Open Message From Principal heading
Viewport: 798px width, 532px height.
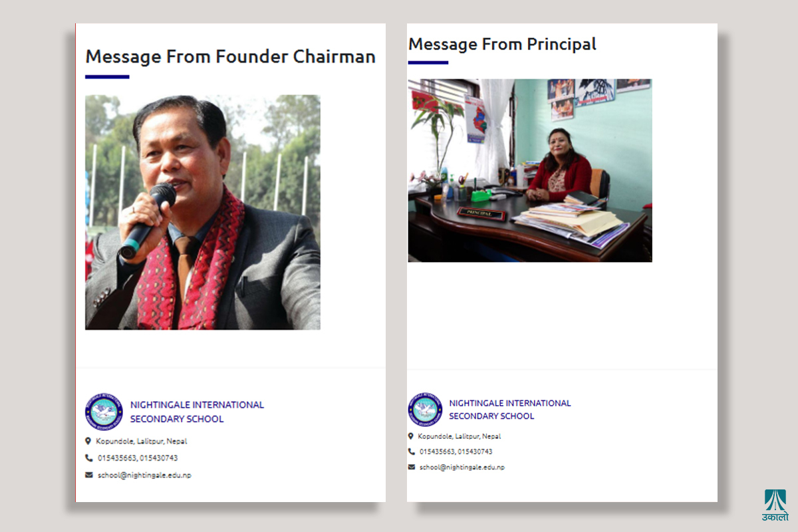[502, 44]
